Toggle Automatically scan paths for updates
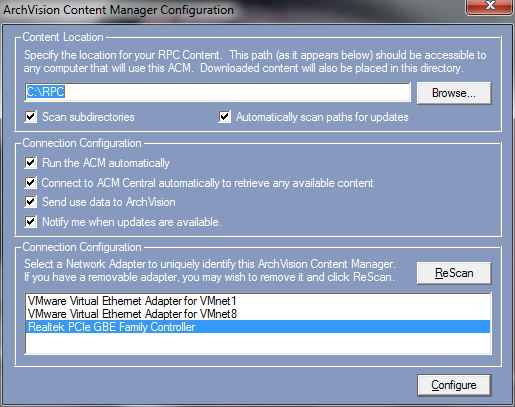The height and width of the screenshot is (407, 515). pyautogui.click(x=225, y=117)
